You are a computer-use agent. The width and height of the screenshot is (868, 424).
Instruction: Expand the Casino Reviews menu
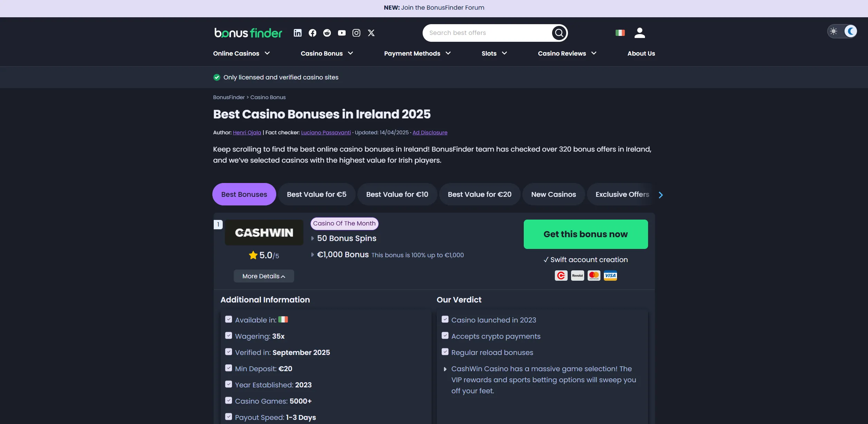click(x=567, y=53)
